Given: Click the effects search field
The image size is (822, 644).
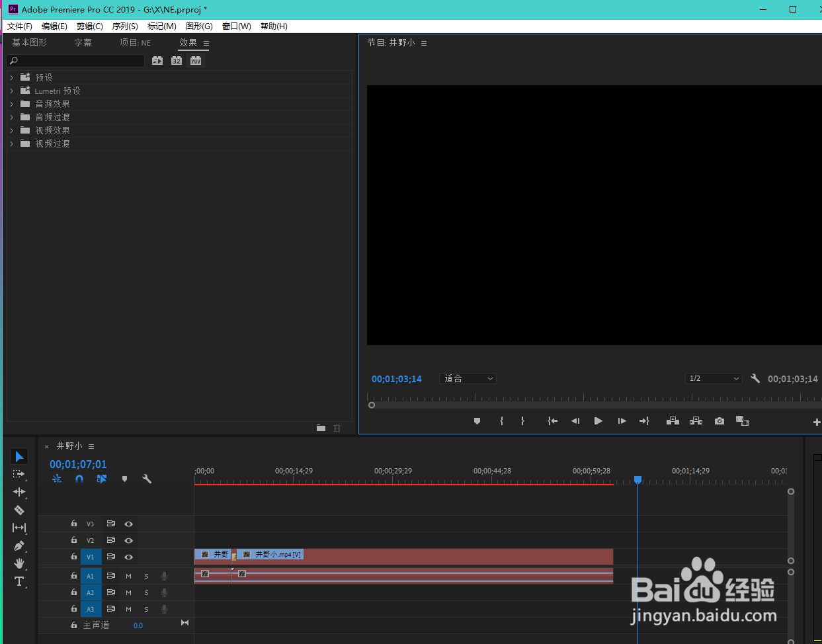Looking at the screenshot, I should coord(75,60).
